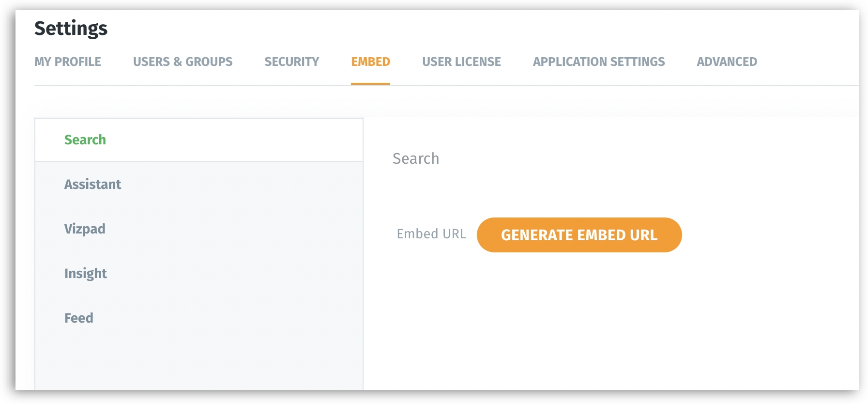
Task: Switch to Application Settings tab
Action: pos(599,62)
